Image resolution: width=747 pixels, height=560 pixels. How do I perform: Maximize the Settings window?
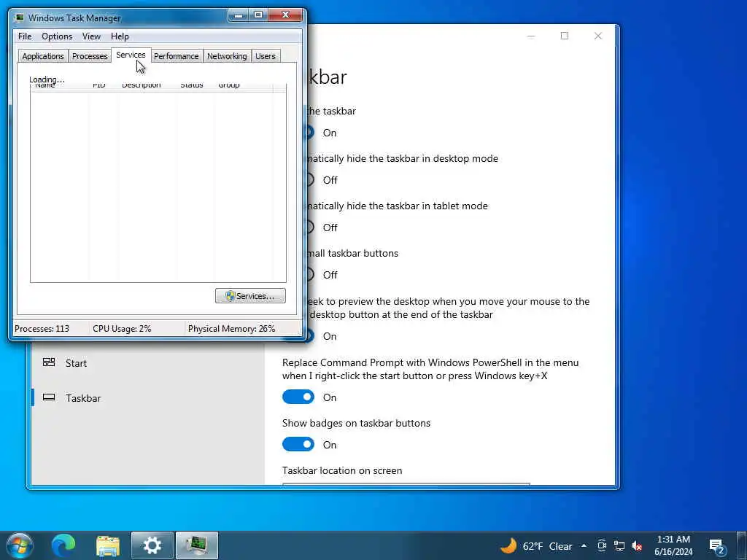(x=565, y=36)
